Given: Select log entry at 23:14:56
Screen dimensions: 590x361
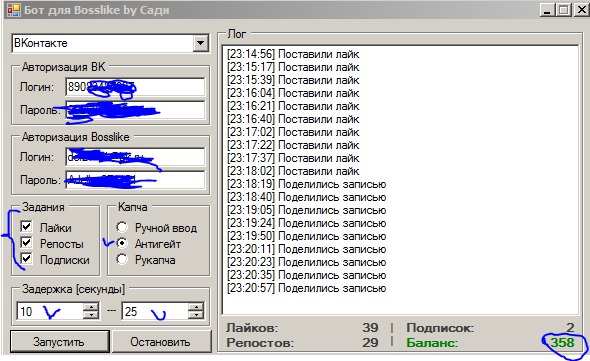Looking at the screenshot, I should (293, 54).
